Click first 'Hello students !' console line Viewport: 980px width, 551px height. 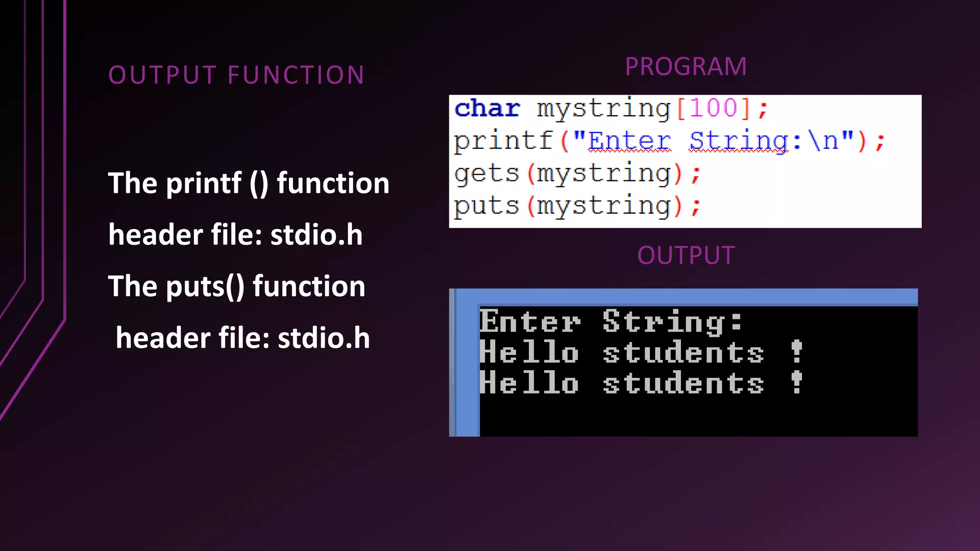pos(640,353)
